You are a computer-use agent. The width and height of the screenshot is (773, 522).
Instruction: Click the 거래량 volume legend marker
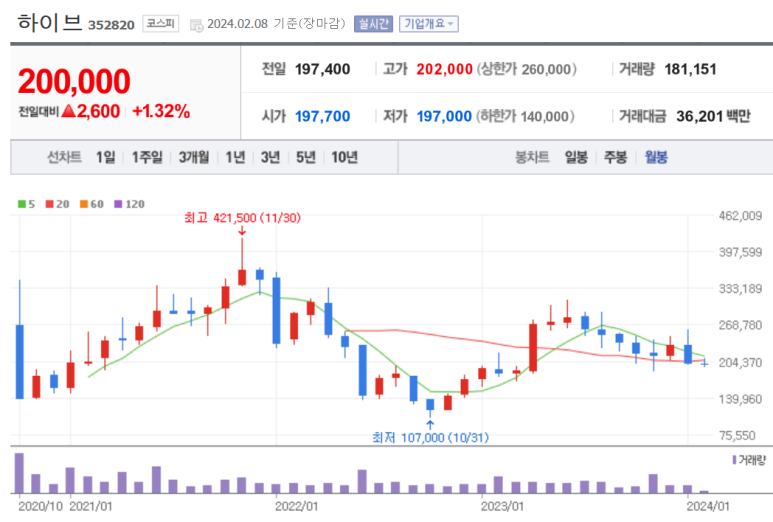[x=734, y=460]
